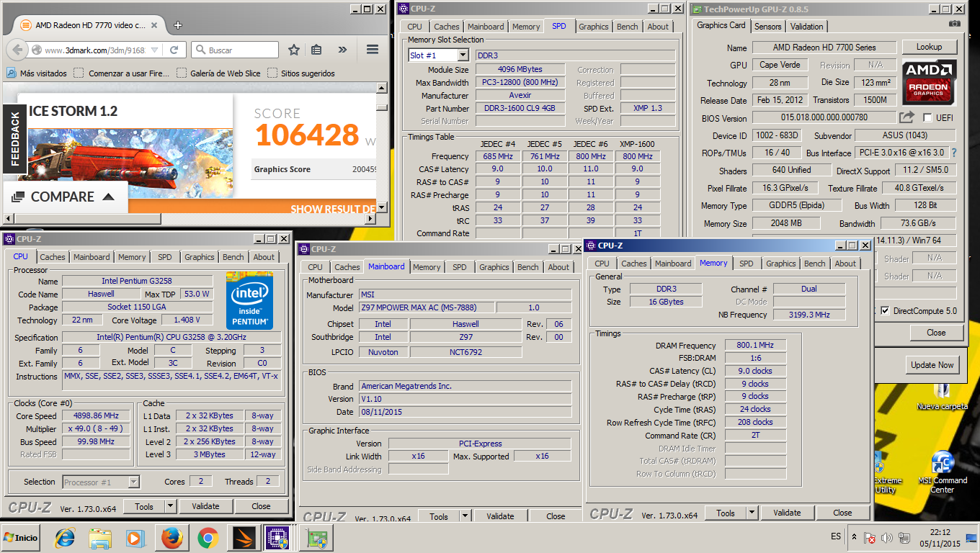Viewport: 980px width, 553px height.
Task: Open Galería de Web Slice bookmark
Action: tap(218, 73)
